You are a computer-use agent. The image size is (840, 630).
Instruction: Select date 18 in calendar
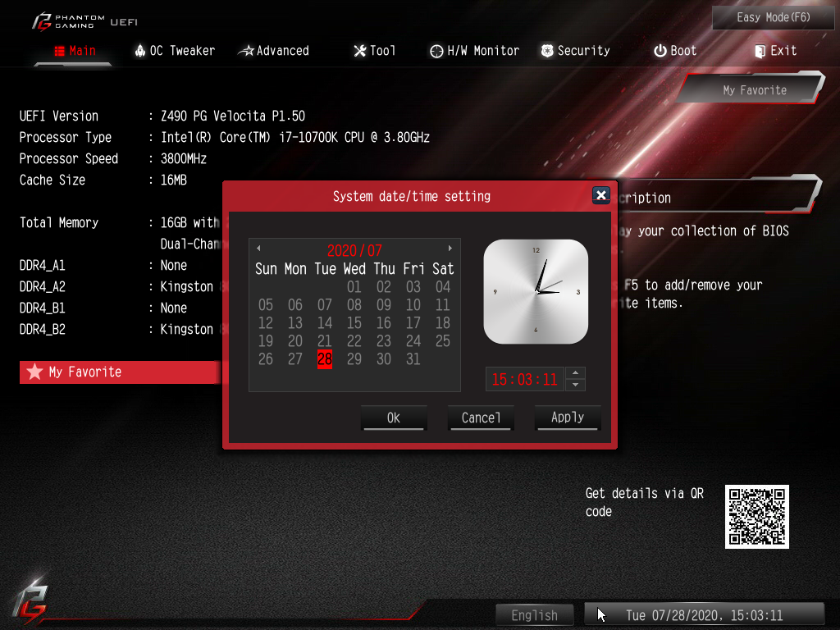442,323
